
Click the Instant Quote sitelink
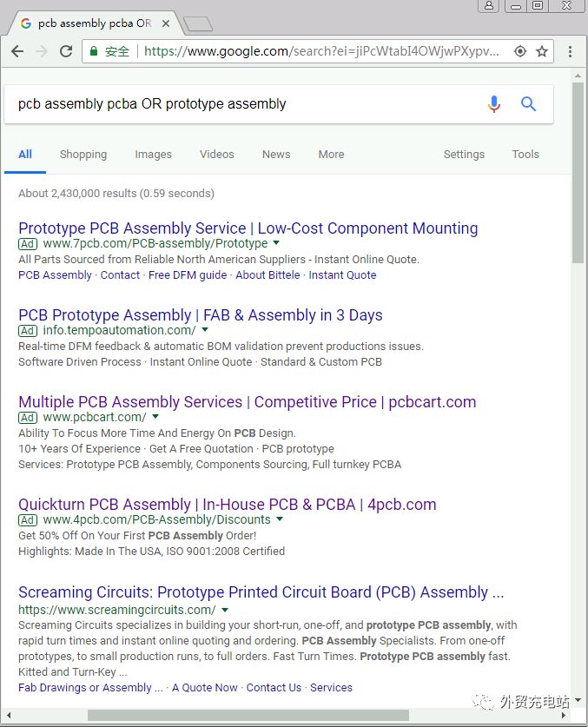pos(342,275)
